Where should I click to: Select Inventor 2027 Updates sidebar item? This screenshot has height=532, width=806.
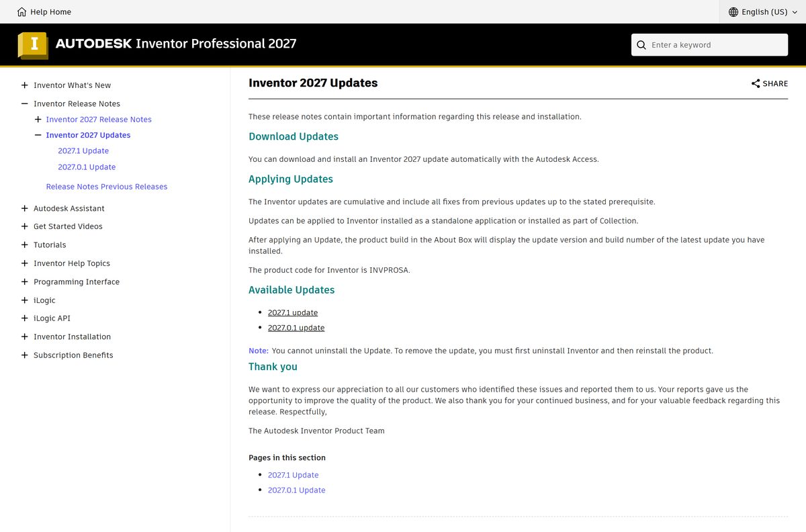(x=88, y=135)
